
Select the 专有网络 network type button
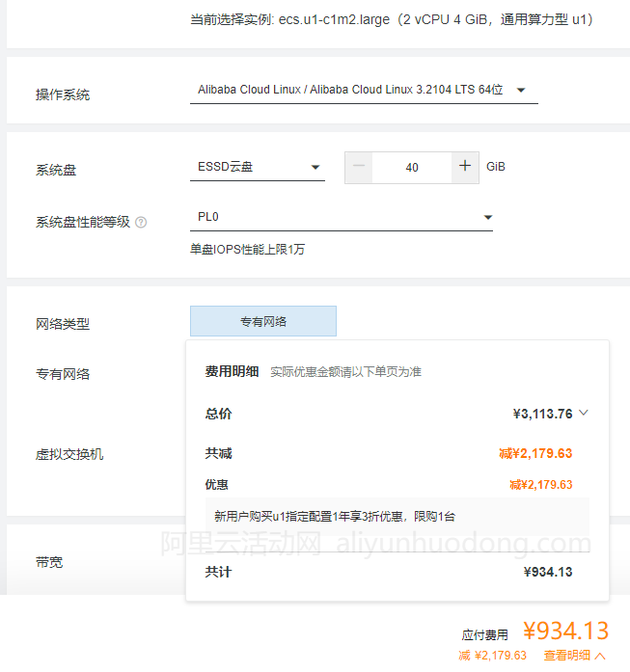click(262, 321)
